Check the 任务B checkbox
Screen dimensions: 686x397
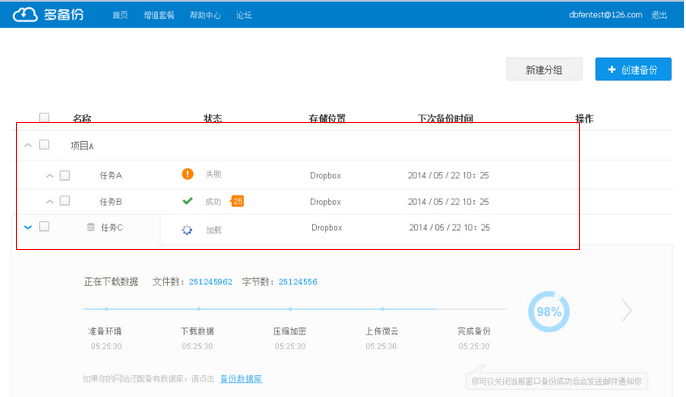[x=65, y=201]
